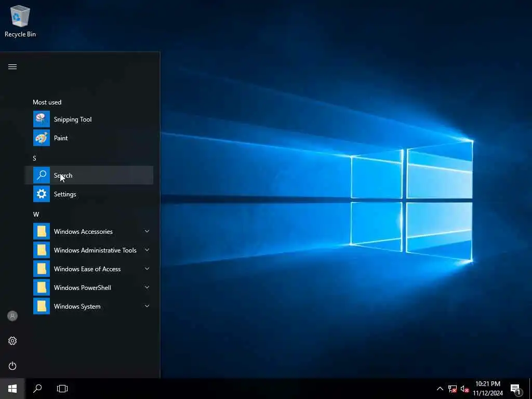Click the network disconnected tray icon
532x399 pixels.
point(453,389)
